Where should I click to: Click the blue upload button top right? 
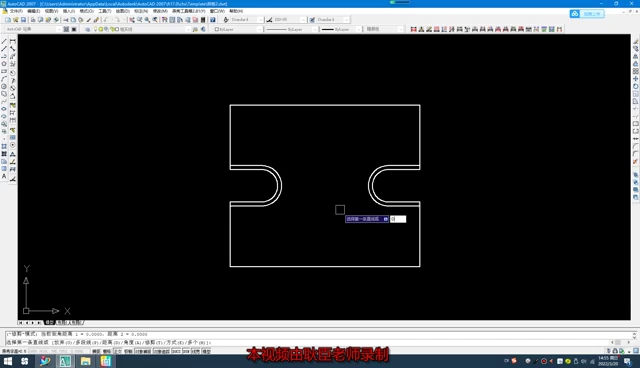(x=587, y=14)
